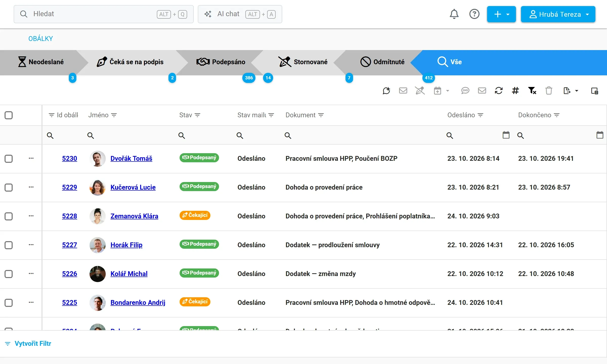Click the SMS message toolbar icon
This screenshot has width=607, height=364.
(465, 90)
